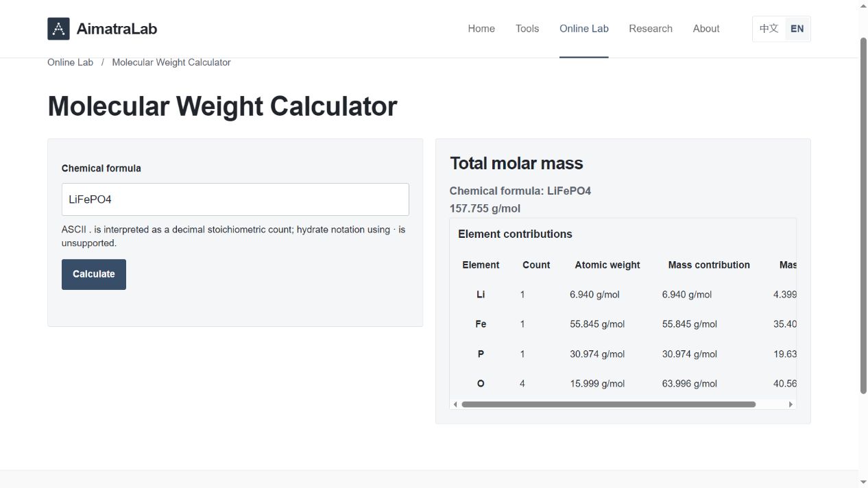This screenshot has height=488, width=868.
Task: Click the page's vertical scrollbar thumb
Action: (x=863, y=216)
